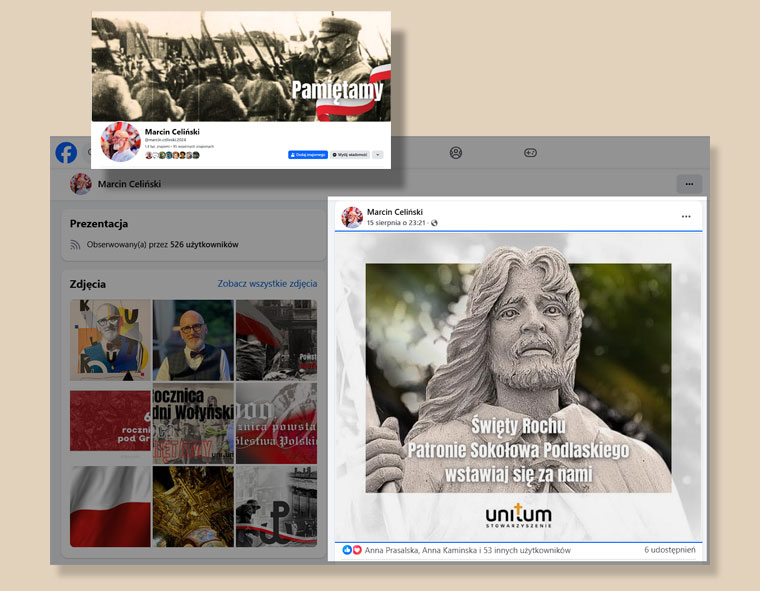Open the groups icon in top bar
760x591 pixels.
coord(456,153)
